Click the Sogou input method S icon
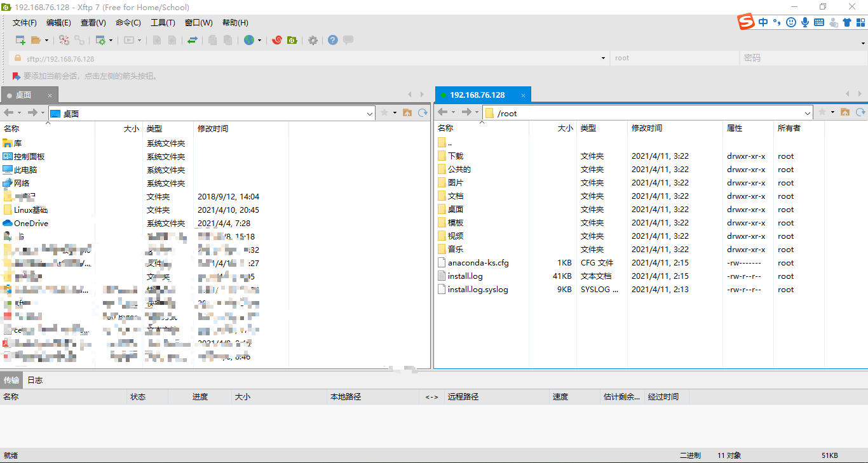 pyautogui.click(x=746, y=22)
